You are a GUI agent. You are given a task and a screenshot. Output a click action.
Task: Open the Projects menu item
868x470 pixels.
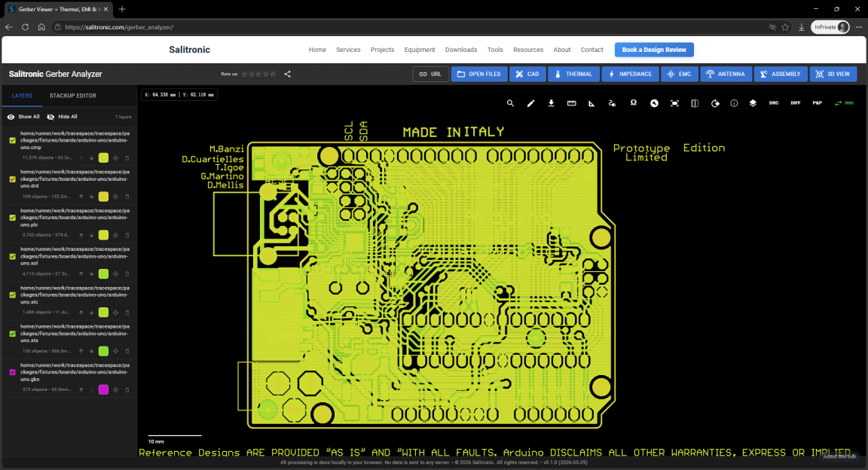383,50
